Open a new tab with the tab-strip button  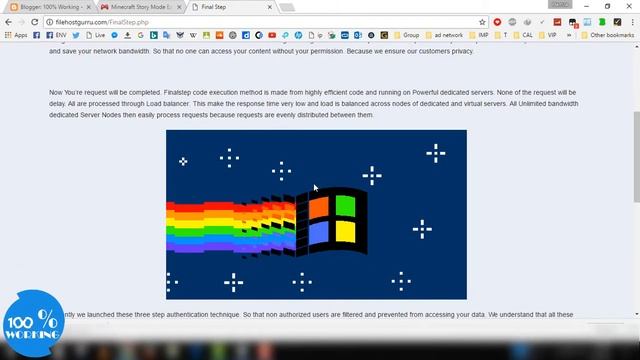click(x=287, y=7)
